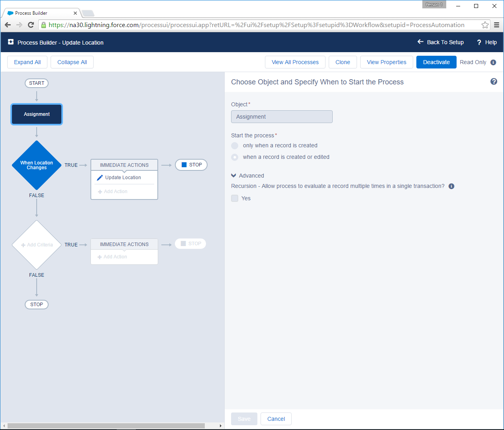Click FALSE label under When Location Changes

click(37, 195)
